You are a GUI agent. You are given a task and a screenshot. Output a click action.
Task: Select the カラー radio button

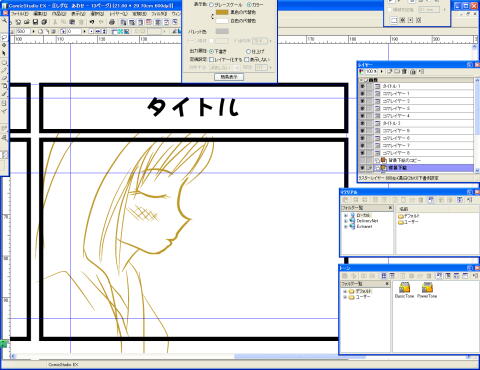[x=249, y=5]
